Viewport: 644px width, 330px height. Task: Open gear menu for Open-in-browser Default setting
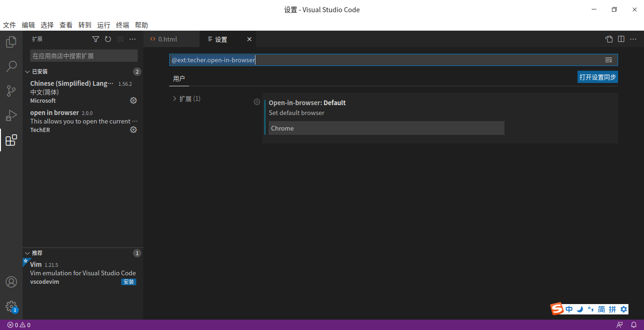[257, 102]
